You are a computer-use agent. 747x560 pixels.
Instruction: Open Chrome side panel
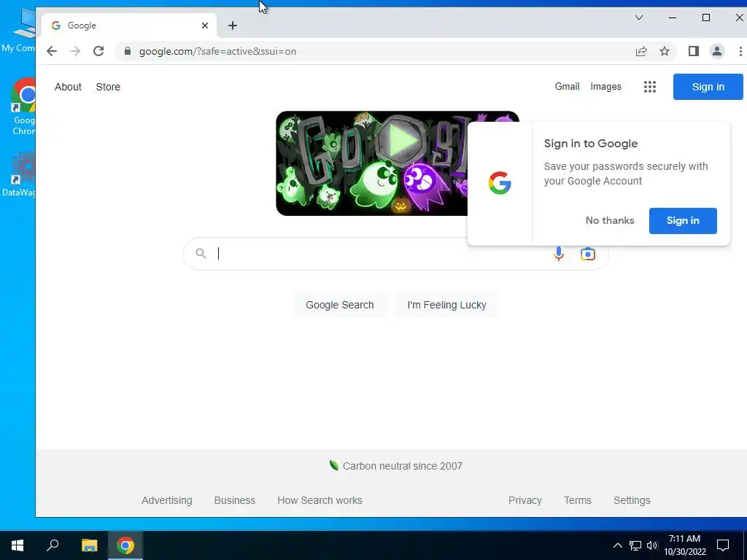694,52
